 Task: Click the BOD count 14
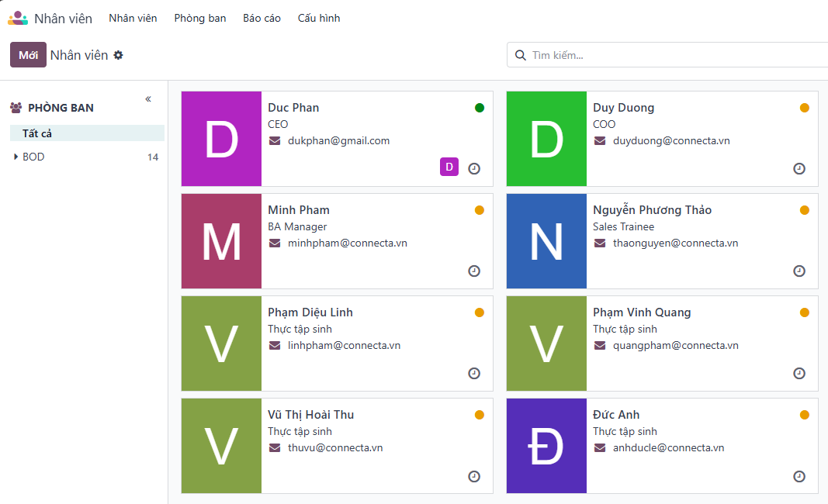[x=153, y=157]
